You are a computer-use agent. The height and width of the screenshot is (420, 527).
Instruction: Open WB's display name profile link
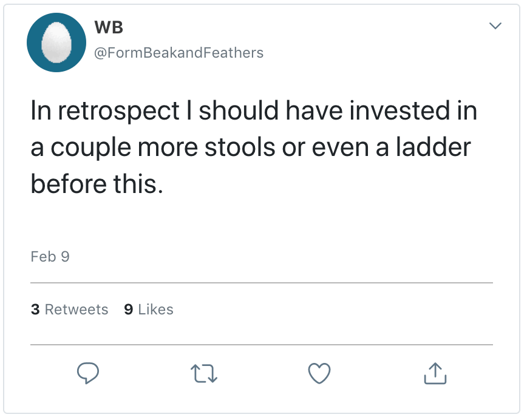pos(109,27)
